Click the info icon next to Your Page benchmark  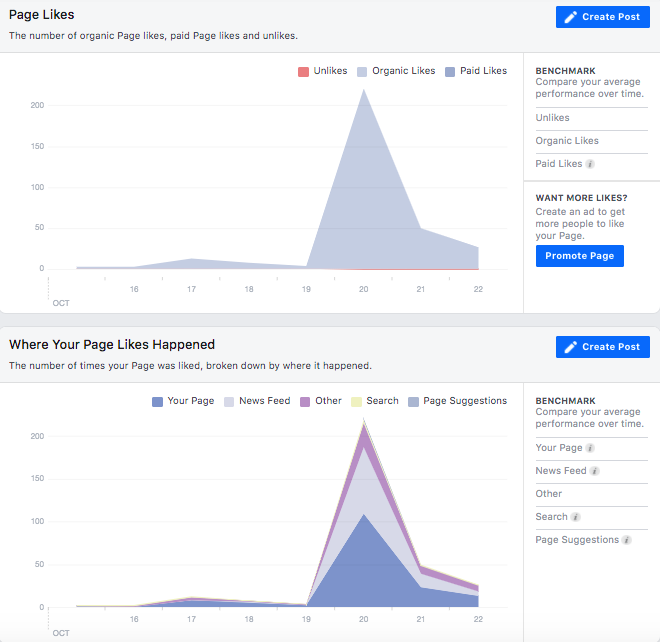tap(592, 448)
